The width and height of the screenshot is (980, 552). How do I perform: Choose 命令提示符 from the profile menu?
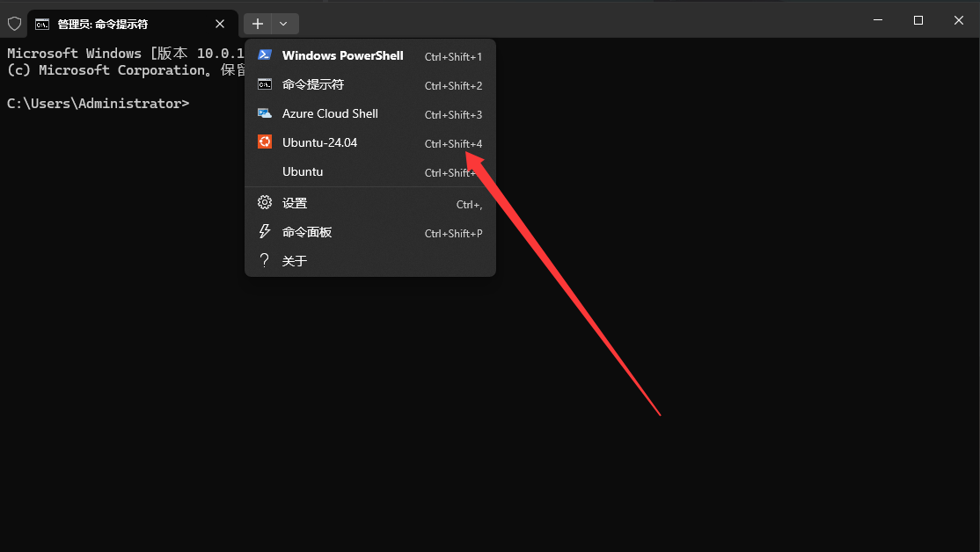370,84
